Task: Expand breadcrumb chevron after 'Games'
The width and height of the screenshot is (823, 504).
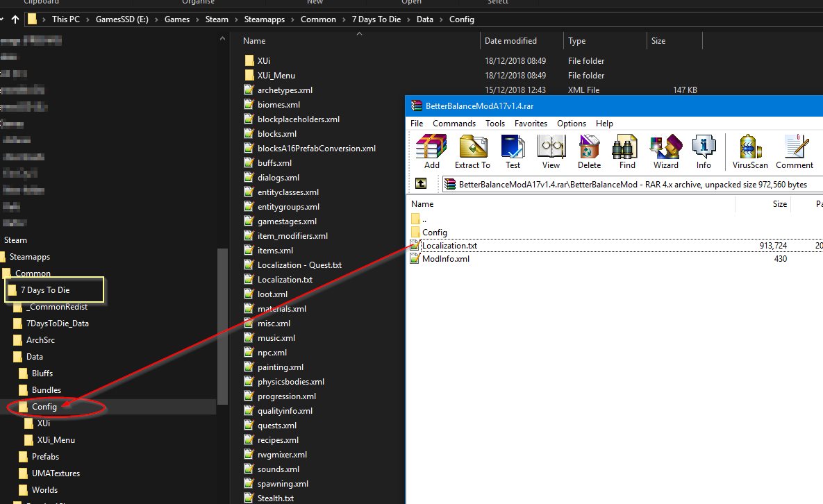Action: click(197, 19)
